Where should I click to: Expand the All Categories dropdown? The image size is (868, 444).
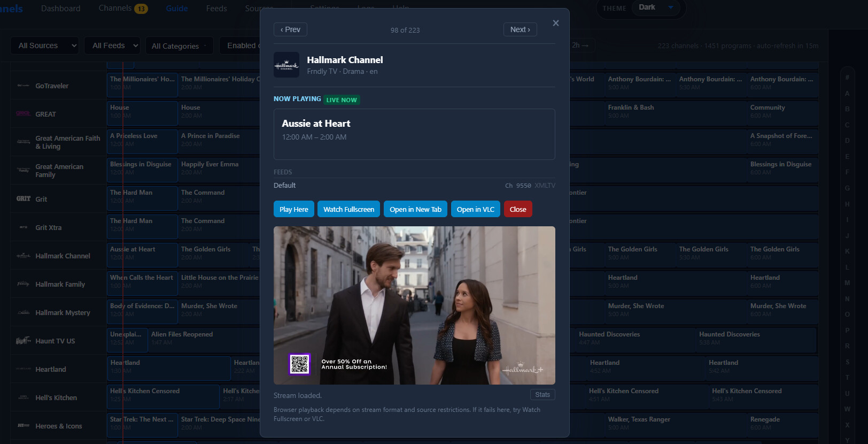179,46
